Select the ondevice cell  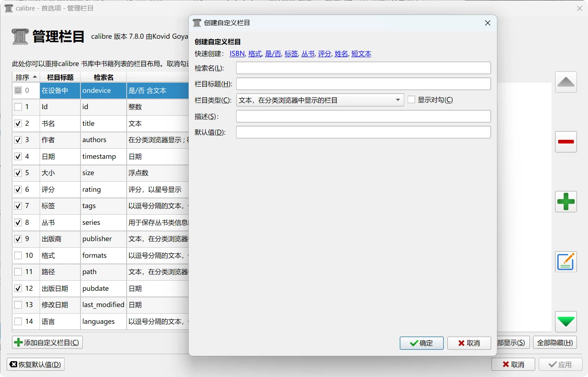tap(103, 91)
